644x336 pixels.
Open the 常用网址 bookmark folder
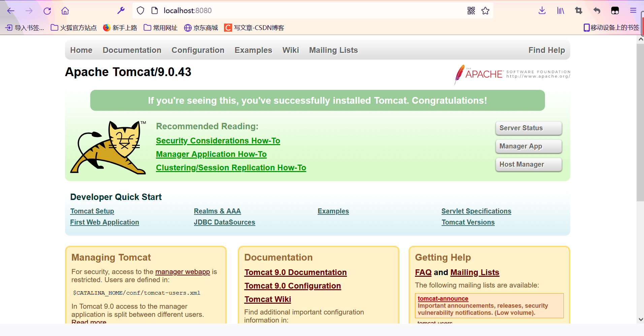[161, 28]
